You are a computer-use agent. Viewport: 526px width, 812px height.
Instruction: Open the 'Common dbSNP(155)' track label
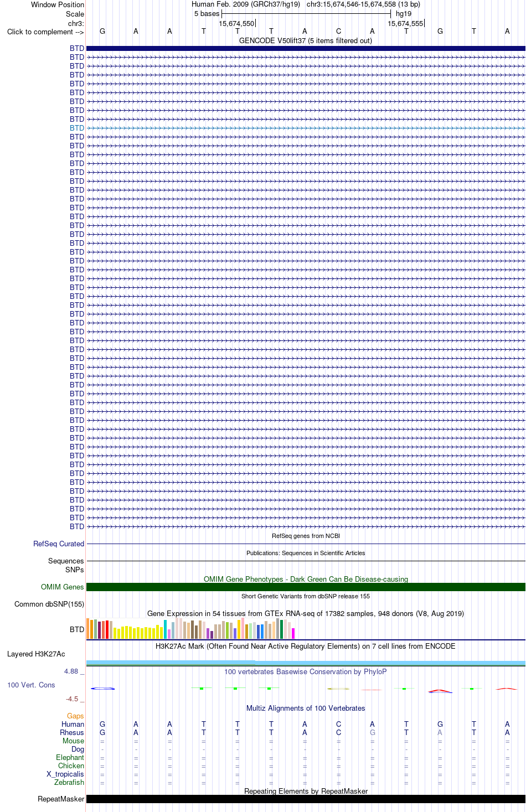(49, 604)
